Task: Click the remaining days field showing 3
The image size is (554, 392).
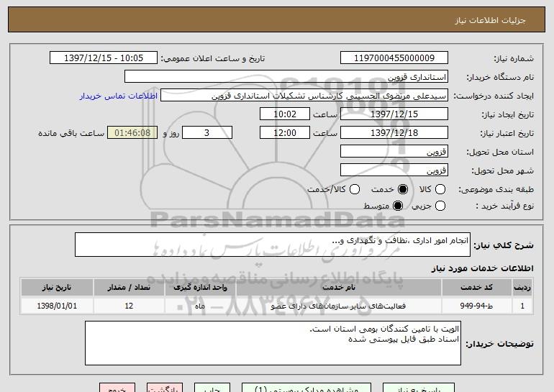Action: click(x=207, y=133)
